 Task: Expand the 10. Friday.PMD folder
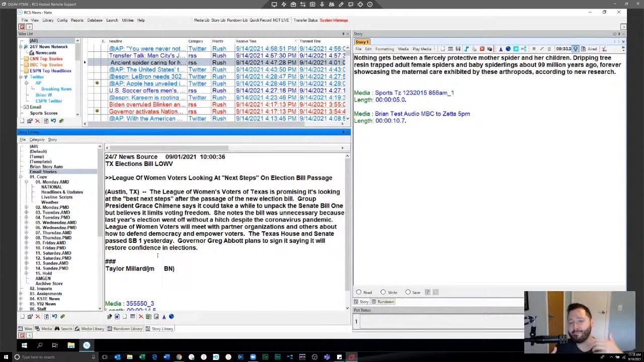click(26, 248)
